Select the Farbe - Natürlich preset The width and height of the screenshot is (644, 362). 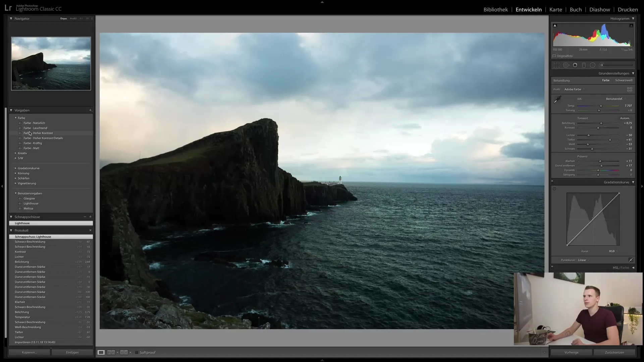pos(34,123)
